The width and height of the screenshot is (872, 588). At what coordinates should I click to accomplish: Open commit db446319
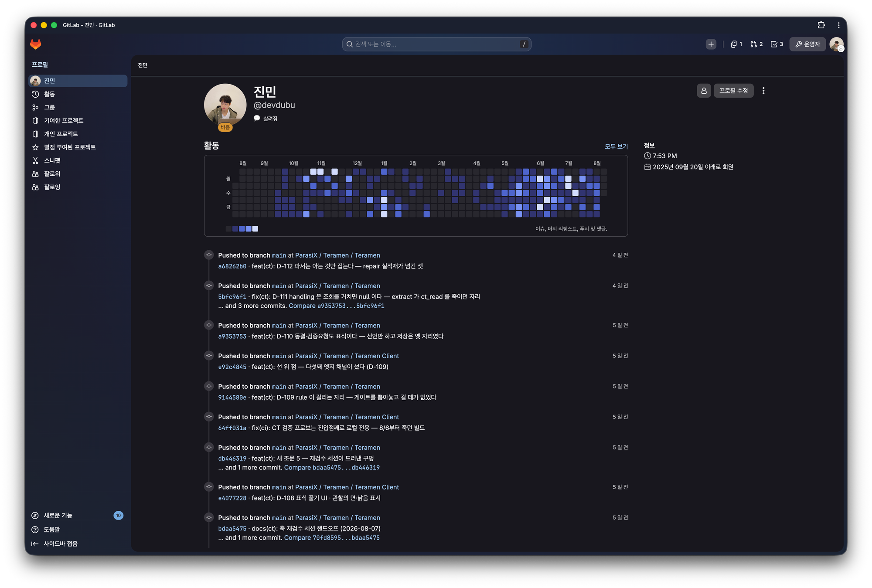[x=232, y=459]
